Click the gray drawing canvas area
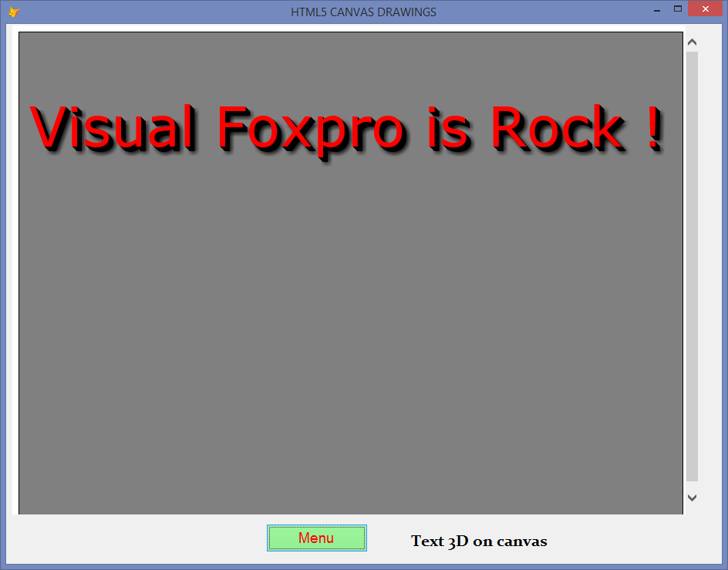 347,324
